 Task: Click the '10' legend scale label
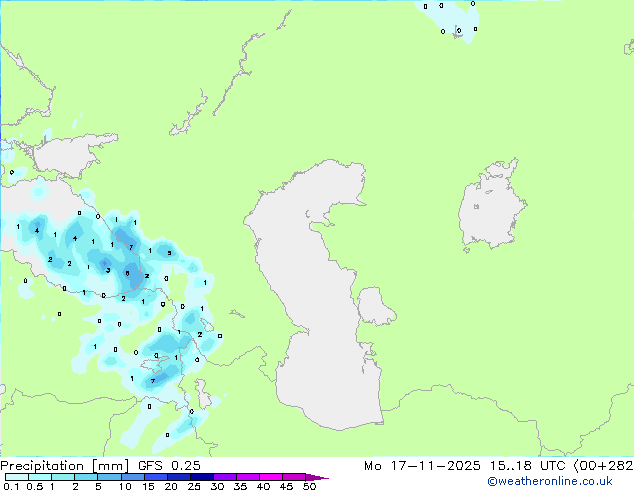[125, 486]
